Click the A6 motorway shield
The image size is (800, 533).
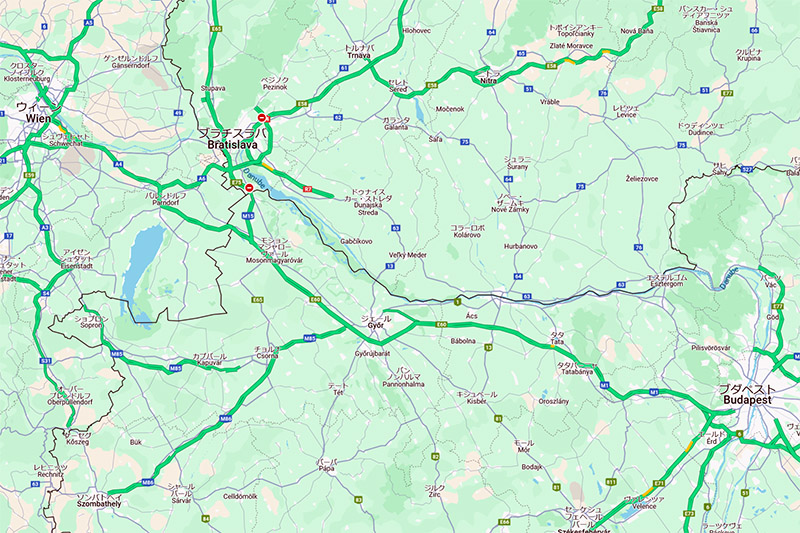[x=202, y=179]
